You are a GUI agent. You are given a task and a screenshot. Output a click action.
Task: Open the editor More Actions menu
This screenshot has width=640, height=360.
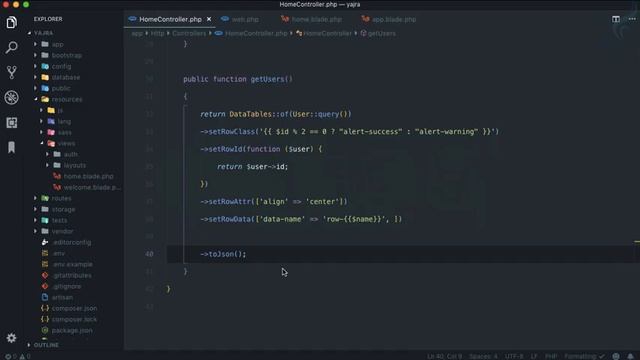click(632, 19)
